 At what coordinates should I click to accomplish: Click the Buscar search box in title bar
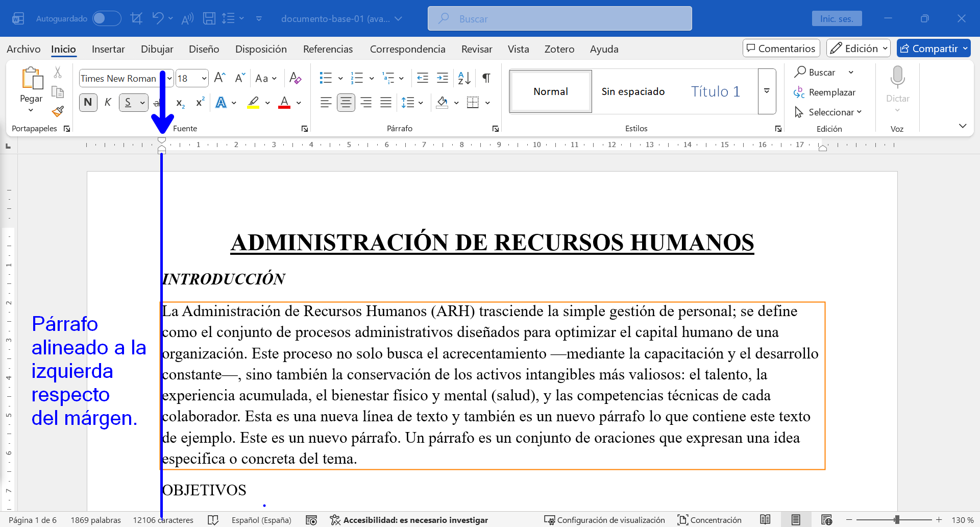click(x=559, y=19)
